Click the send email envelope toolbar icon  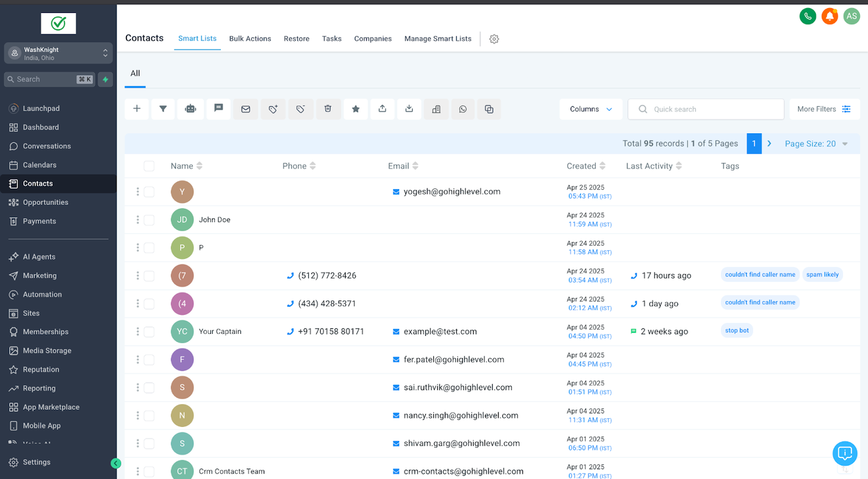click(x=246, y=109)
